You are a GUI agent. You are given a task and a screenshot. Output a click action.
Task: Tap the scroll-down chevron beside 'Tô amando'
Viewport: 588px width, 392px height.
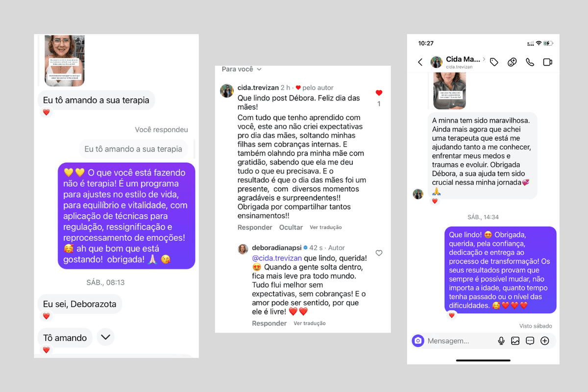(106, 337)
